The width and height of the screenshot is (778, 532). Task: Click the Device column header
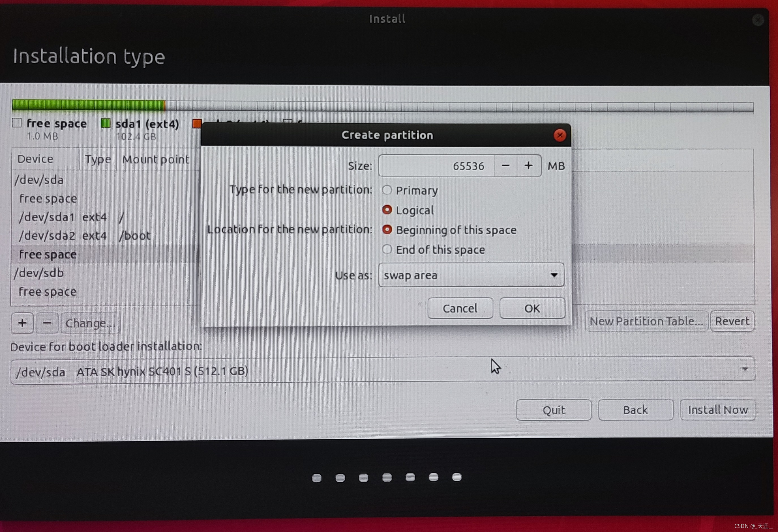[35, 159]
